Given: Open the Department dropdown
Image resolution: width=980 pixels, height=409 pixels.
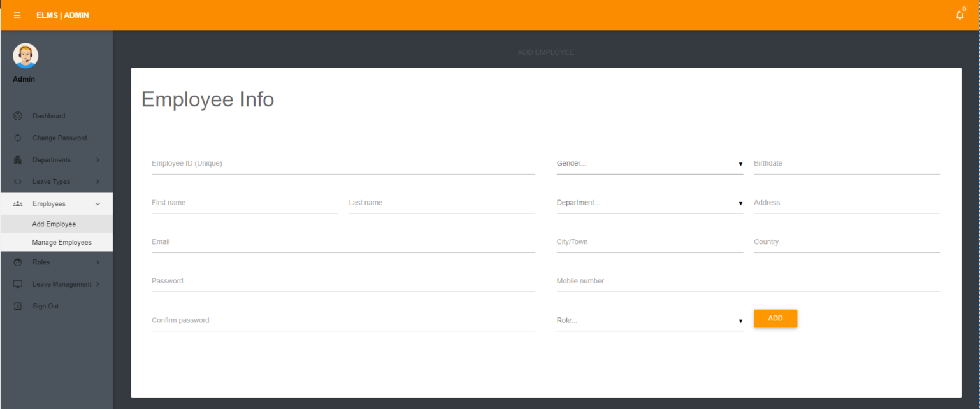Looking at the screenshot, I should click(x=650, y=203).
